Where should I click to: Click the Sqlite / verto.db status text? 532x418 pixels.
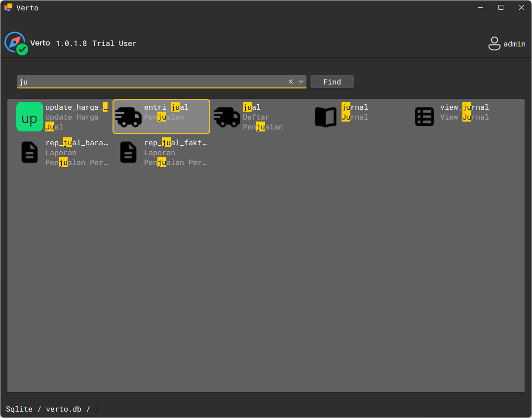pyautogui.click(x=48, y=409)
